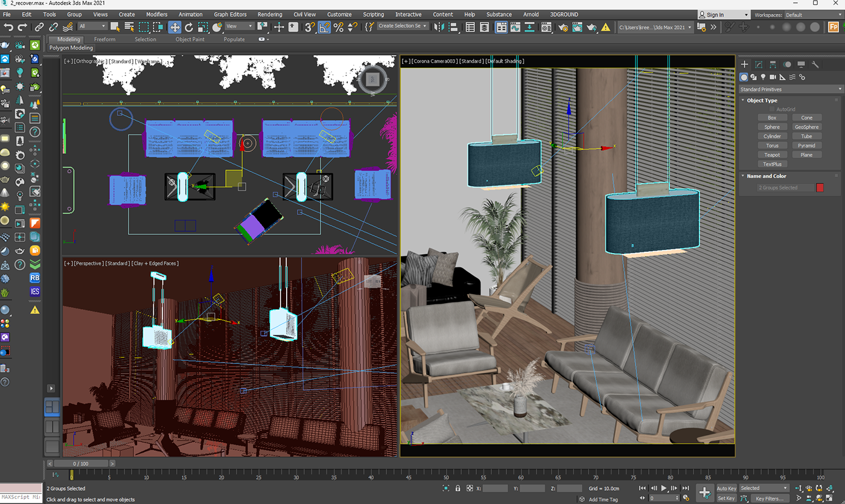Viewport: 845px width, 504px height.
Task: Click the Undo arrow icon
Action: [8, 27]
